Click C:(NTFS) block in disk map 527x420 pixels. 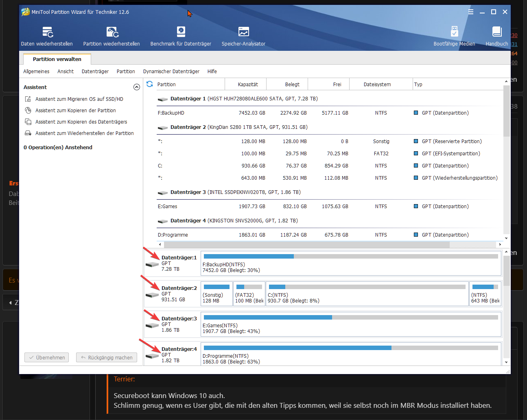pyautogui.click(x=367, y=294)
